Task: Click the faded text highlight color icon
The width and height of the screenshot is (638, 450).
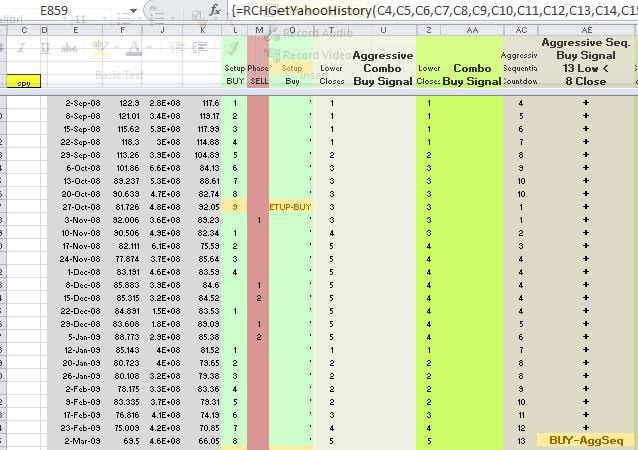Action: pos(99,47)
